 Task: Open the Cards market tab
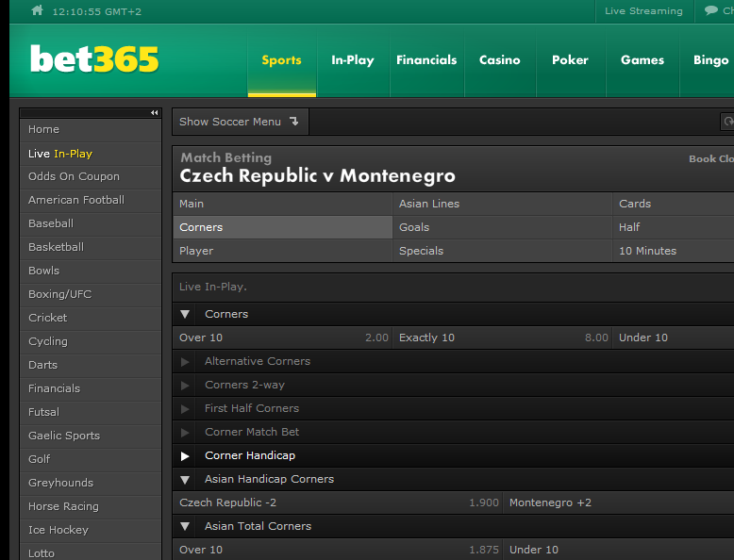(x=674, y=204)
